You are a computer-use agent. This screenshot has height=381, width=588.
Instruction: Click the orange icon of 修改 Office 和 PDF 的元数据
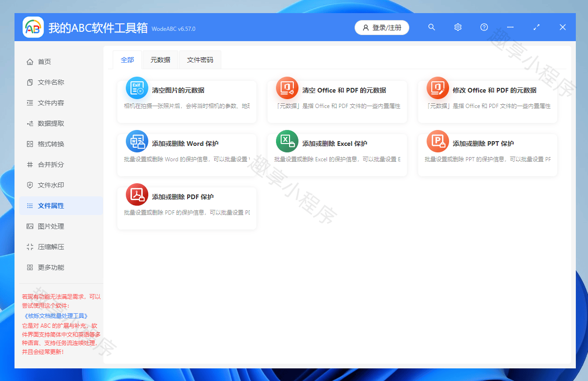point(438,88)
